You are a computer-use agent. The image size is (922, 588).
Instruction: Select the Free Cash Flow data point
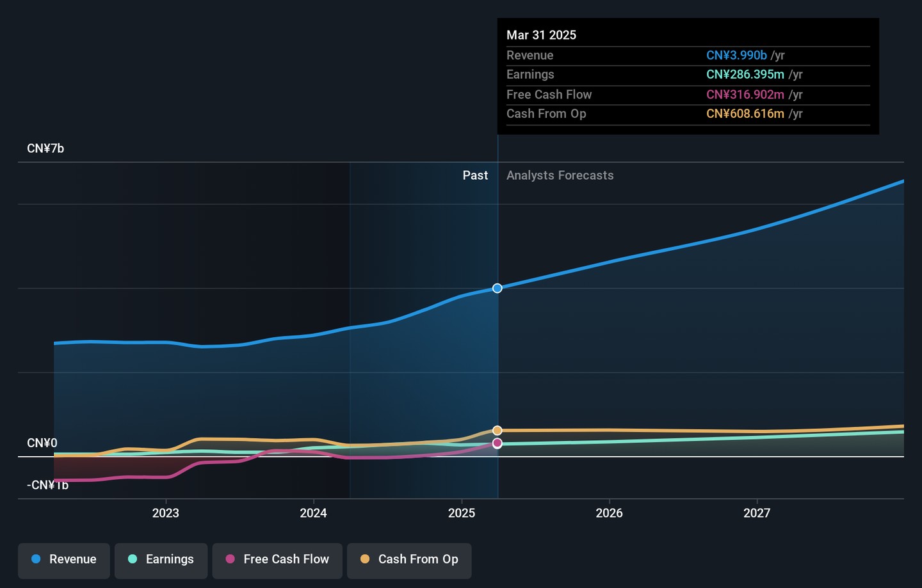point(497,443)
